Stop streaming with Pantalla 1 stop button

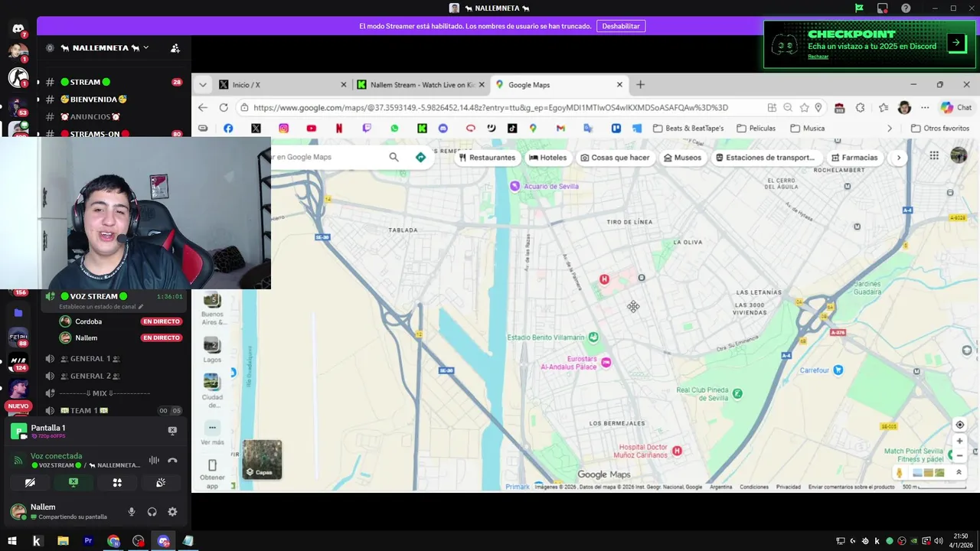pos(172,431)
